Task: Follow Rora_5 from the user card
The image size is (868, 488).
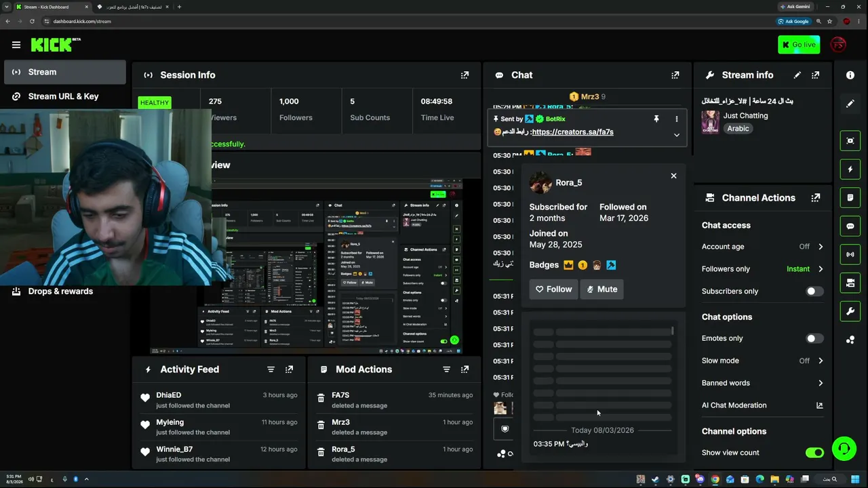Action: pyautogui.click(x=553, y=289)
